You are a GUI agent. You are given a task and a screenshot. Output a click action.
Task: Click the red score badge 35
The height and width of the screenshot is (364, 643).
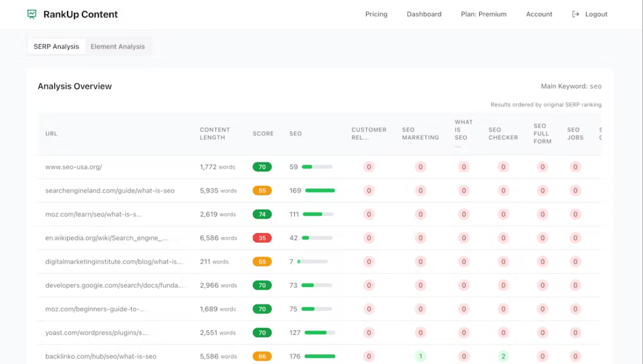(x=262, y=238)
